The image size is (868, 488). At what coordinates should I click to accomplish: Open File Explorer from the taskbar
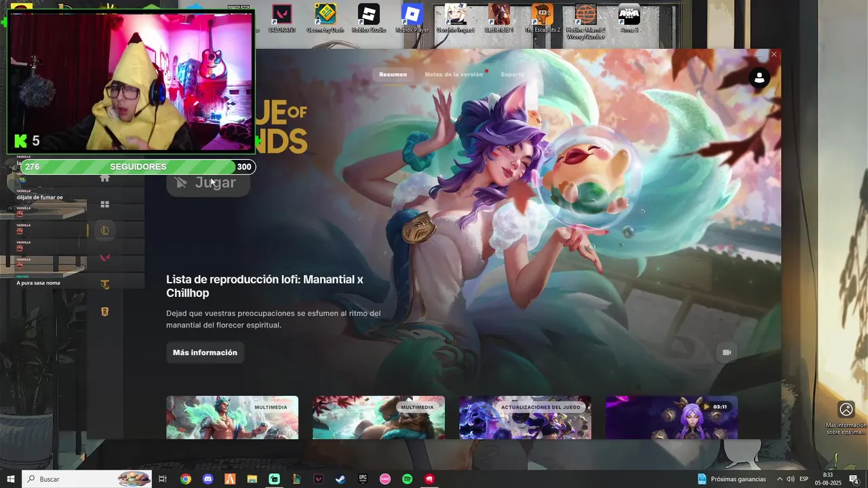tap(252, 479)
